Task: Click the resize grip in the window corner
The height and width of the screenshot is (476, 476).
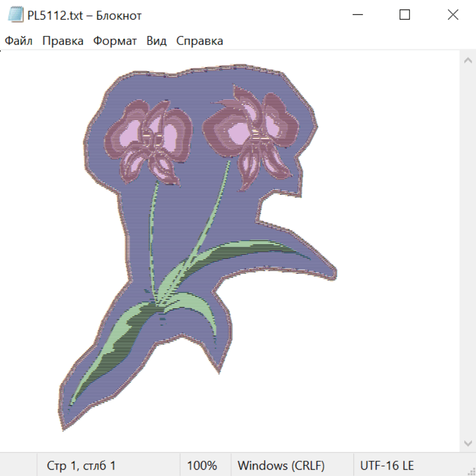Action: [x=471, y=471]
